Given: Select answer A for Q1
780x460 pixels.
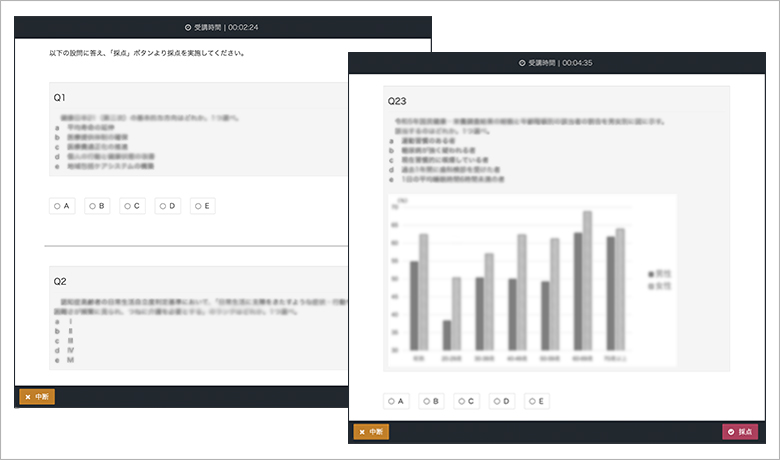Looking at the screenshot, I should [62, 206].
